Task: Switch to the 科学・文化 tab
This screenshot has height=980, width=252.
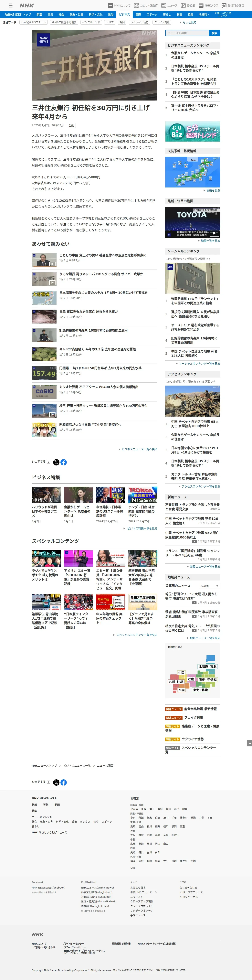Action: (95, 15)
